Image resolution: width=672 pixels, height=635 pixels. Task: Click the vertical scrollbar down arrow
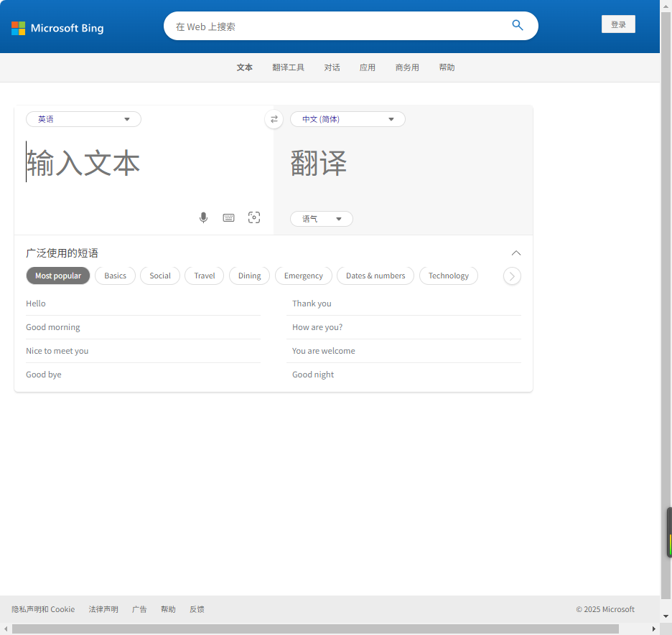[x=666, y=616]
